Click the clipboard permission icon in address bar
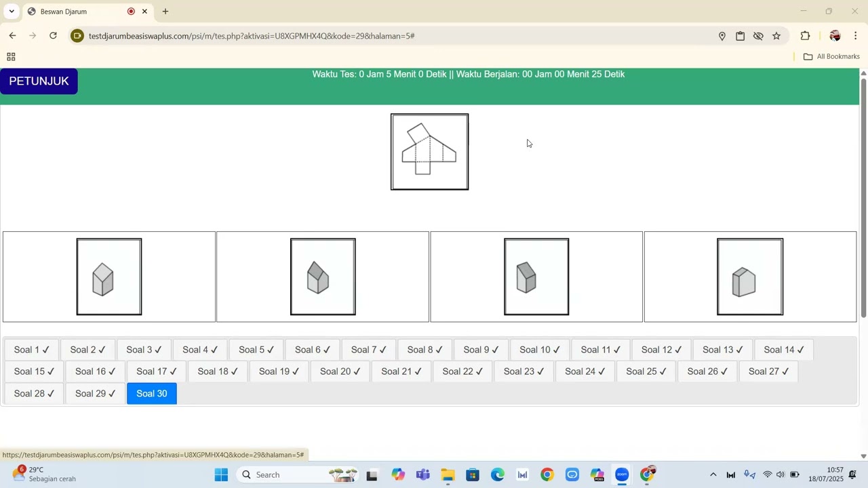This screenshot has height=488, width=868. coord(741,36)
